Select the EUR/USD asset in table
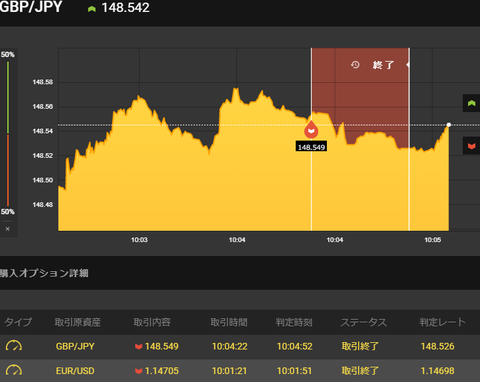The width and height of the screenshot is (480, 382). (75, 371)
